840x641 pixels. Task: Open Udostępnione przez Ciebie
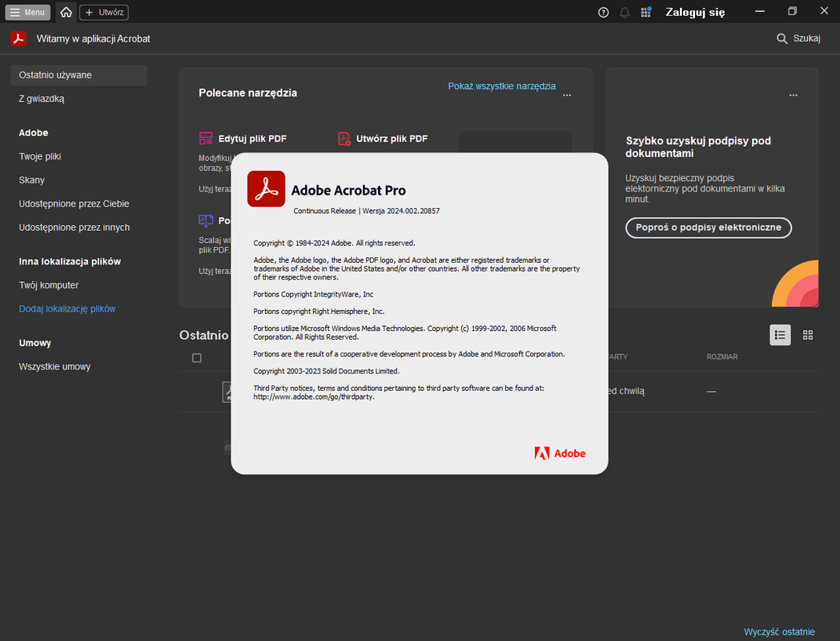[74, 204]
